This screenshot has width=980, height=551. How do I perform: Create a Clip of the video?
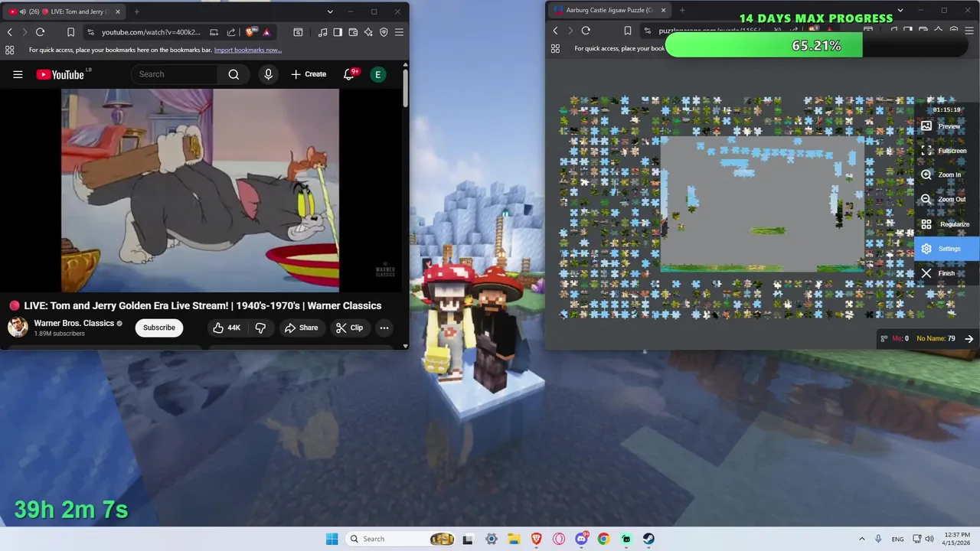(x=349, y=328)
